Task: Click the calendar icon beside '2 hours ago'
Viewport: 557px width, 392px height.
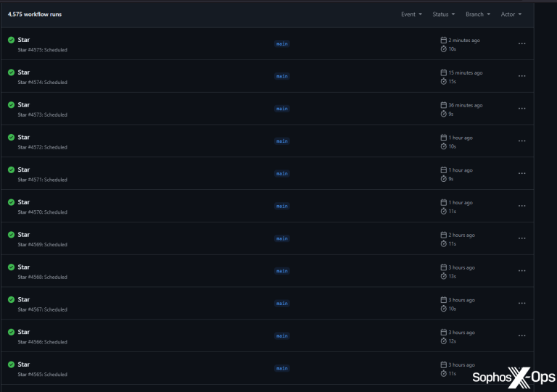Action: (x=444, y=235)
